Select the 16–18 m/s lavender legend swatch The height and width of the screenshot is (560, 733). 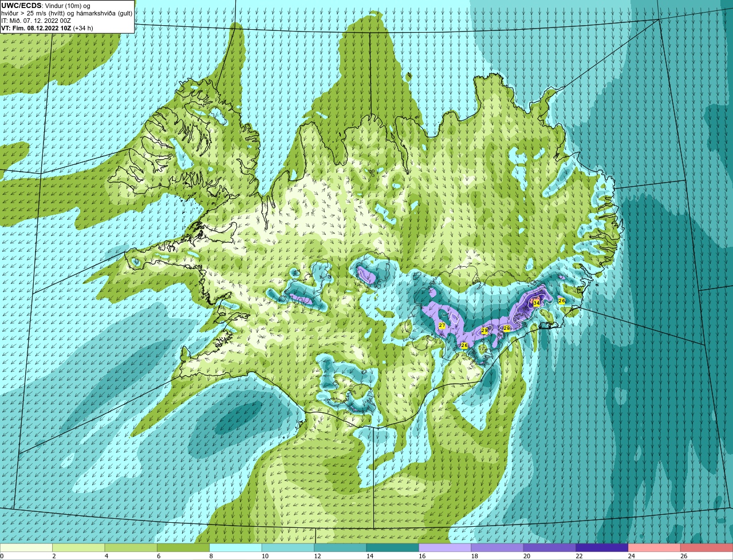point(445,547)
